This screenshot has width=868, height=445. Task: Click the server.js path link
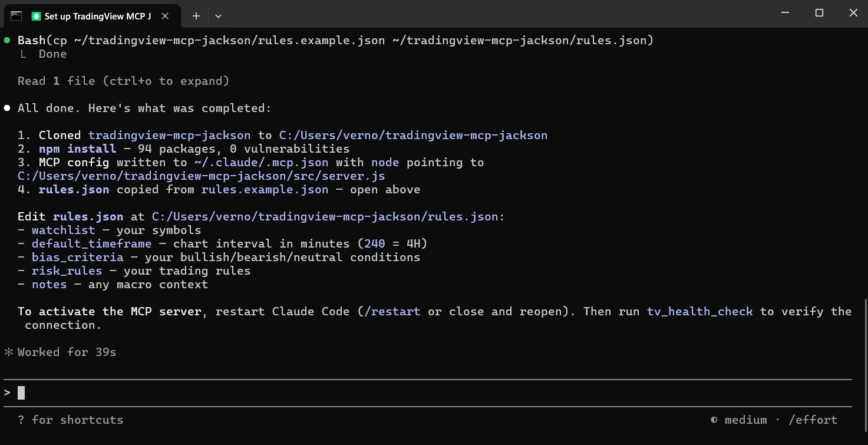point(201,176)
